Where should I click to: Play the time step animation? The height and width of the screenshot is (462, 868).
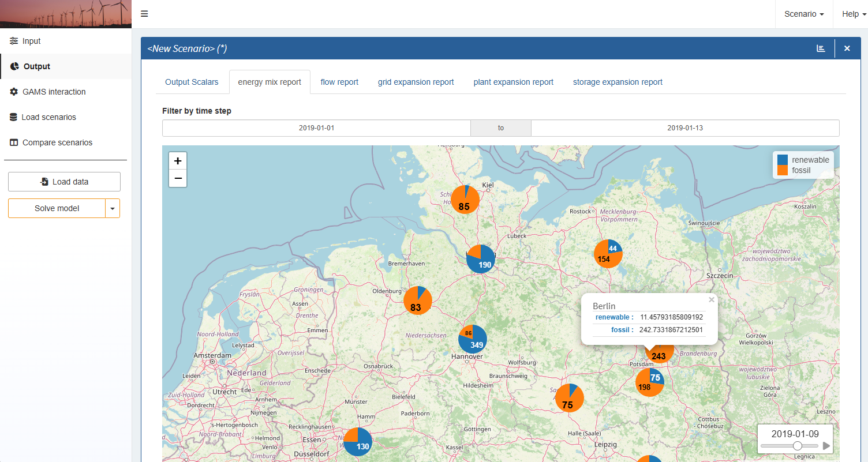tap(826, 446)
